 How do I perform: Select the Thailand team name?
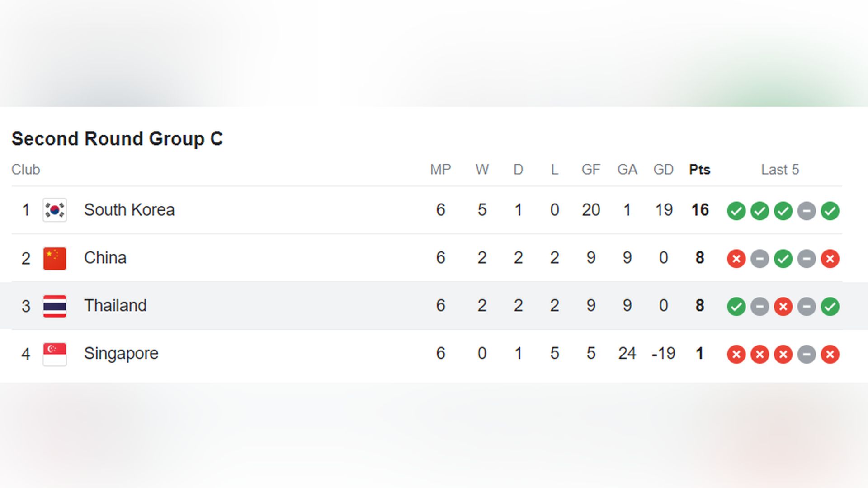point(115,306)
